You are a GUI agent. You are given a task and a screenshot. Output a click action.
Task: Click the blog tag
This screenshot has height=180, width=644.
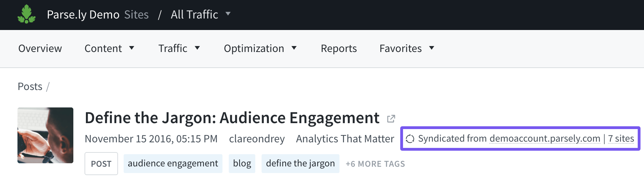click(242, 164)
